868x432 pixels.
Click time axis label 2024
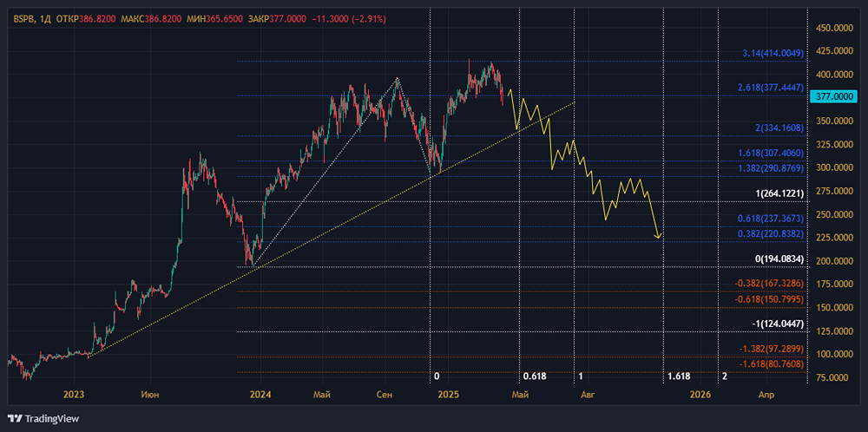pos(260,395)
